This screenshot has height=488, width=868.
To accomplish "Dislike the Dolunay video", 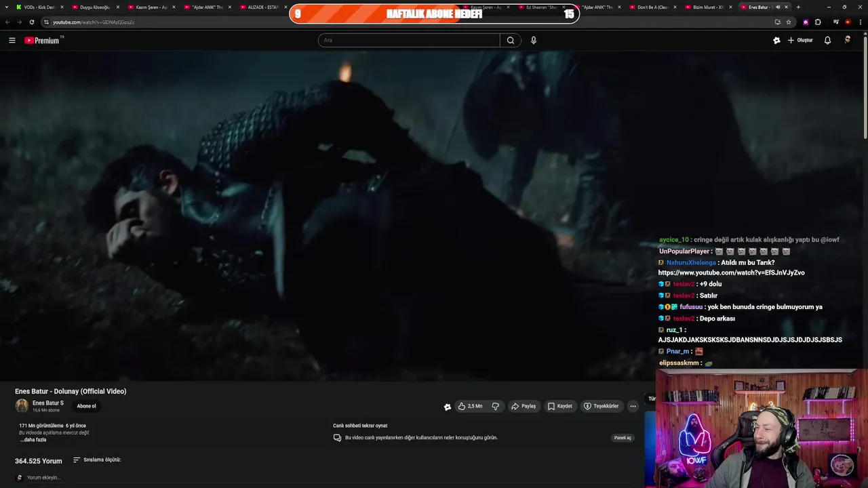I will (x=496, y=406).
